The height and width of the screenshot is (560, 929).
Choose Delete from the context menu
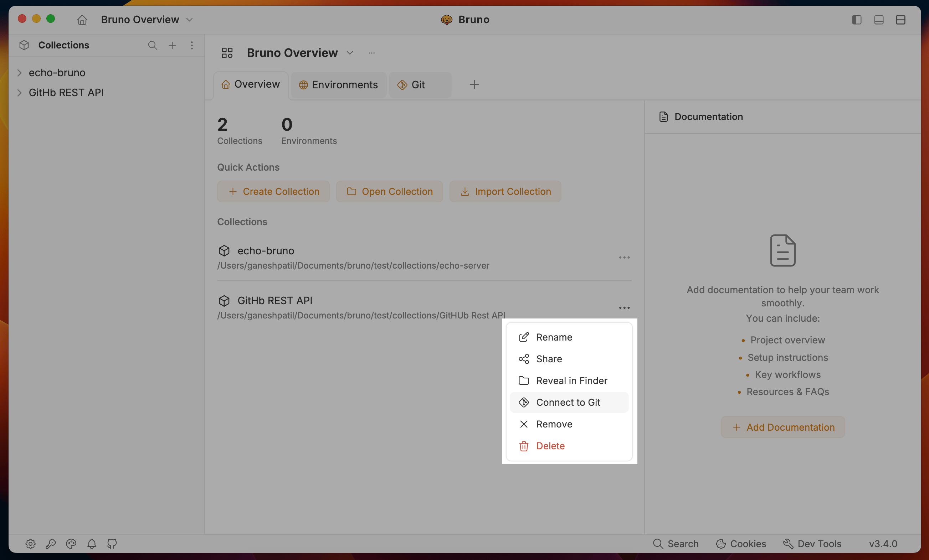(x=569, y=446)
